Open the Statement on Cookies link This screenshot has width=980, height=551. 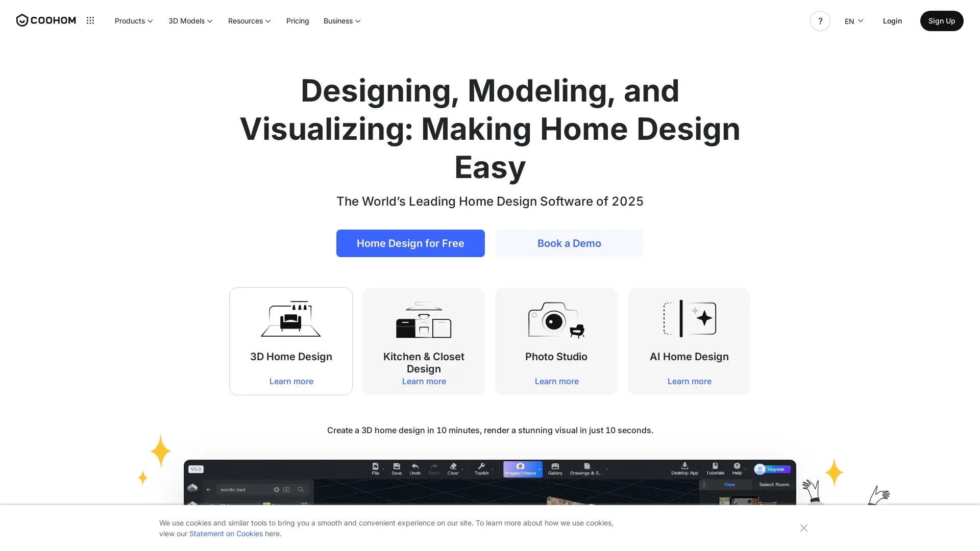point(226,534)
